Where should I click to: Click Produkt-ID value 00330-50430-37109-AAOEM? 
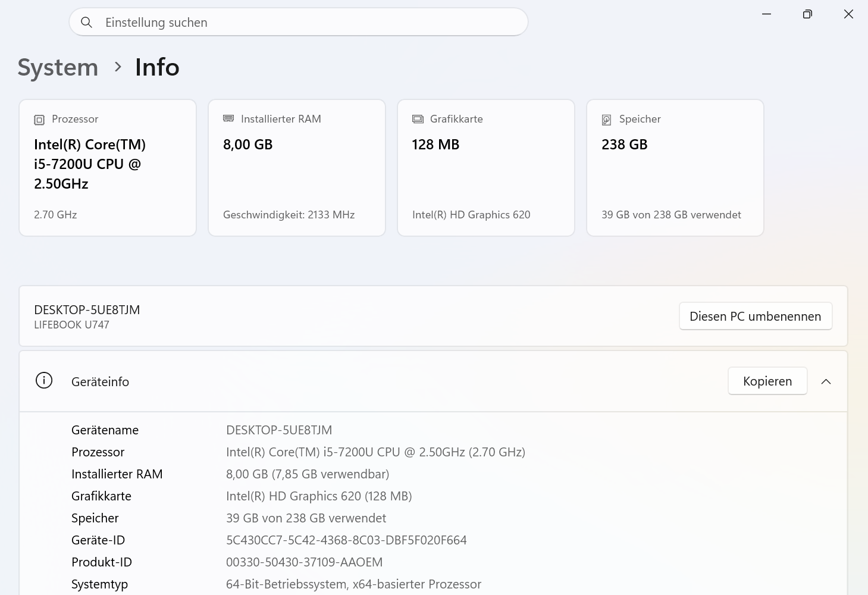pyautogui.click(x=304, y=562)
